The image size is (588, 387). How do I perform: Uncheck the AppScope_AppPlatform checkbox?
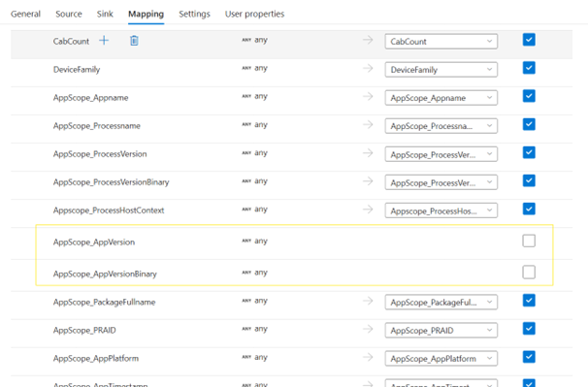tap(529, 357)
